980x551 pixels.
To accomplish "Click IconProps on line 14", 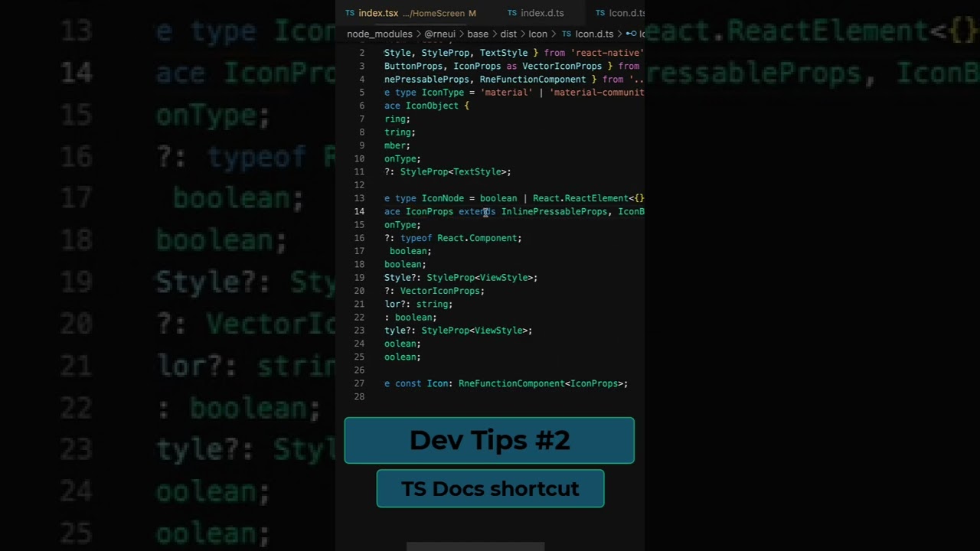I will coord(430,211).
